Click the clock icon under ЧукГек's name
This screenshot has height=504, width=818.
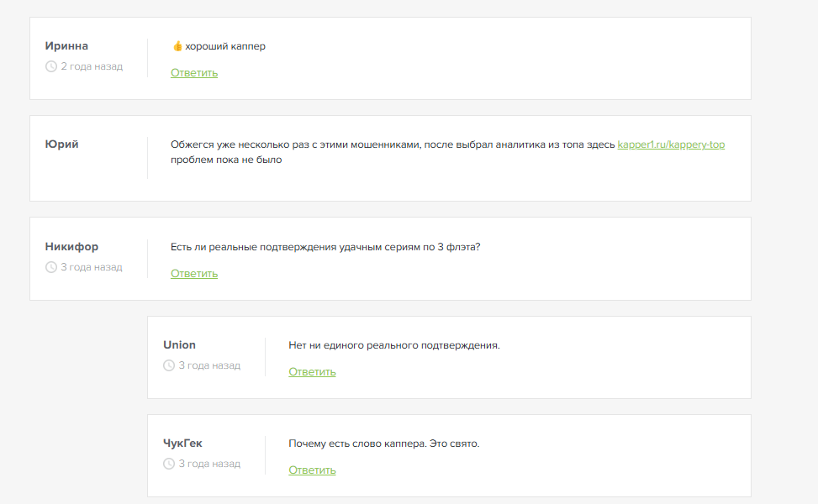[169, 464]
